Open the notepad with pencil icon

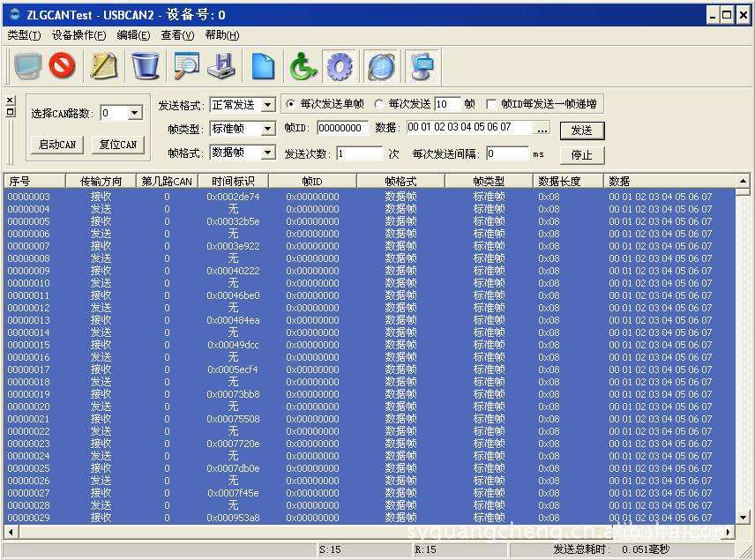pos(103,65)
